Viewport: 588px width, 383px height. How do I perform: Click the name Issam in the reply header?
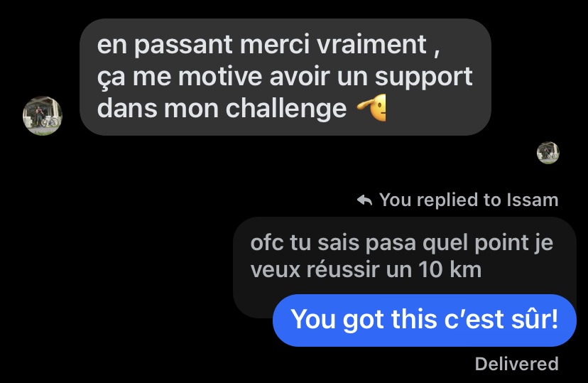[x=533, y=200]
